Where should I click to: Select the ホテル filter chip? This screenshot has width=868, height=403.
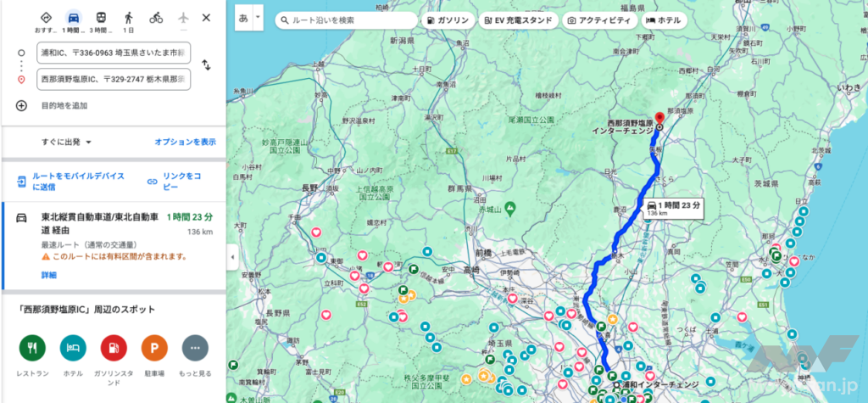click(663, 20)
